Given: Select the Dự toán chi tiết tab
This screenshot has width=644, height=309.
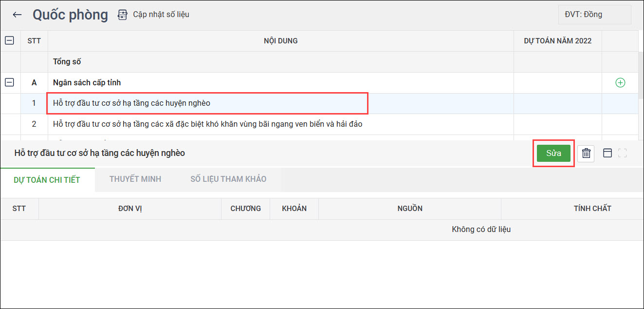Looking at the screenshot, I should coord(47,179).
